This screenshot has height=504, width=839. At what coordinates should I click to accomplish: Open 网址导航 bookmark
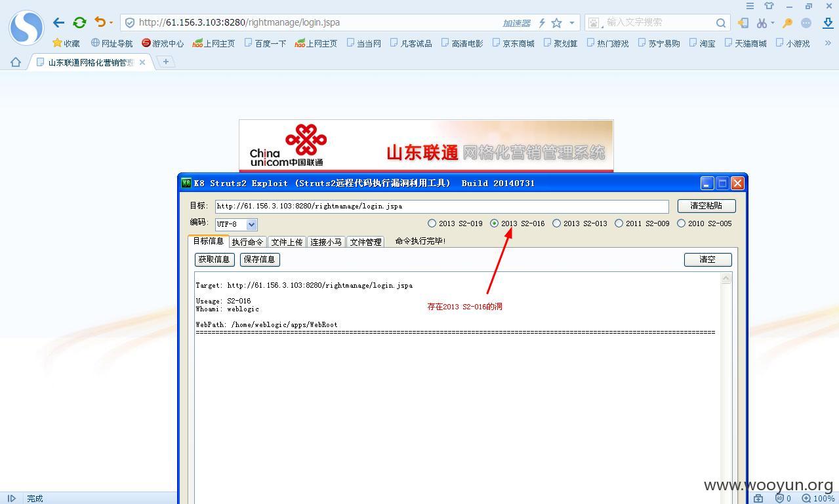click(x=112, y=43)
